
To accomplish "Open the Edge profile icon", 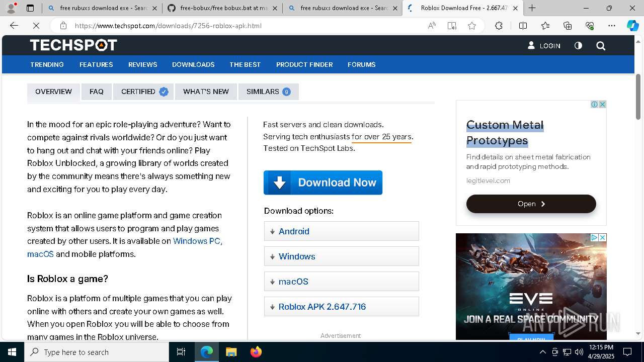I will 11,8.
